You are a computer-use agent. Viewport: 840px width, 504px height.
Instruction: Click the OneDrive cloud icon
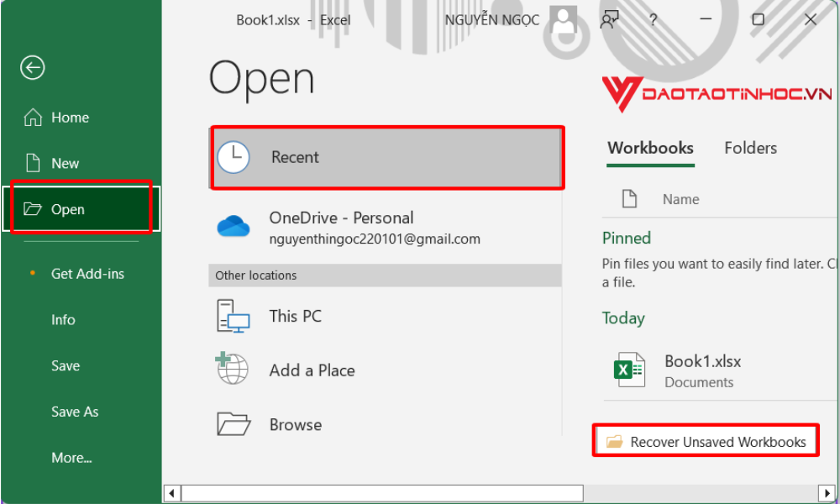233,227
